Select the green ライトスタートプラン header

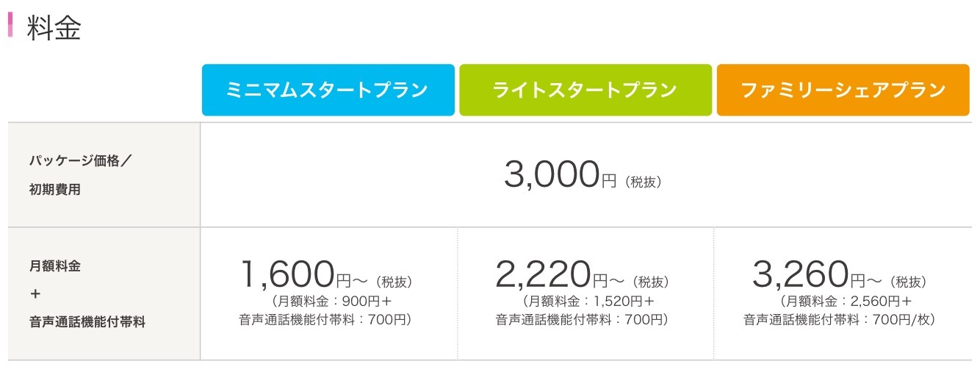click(586, 90)
